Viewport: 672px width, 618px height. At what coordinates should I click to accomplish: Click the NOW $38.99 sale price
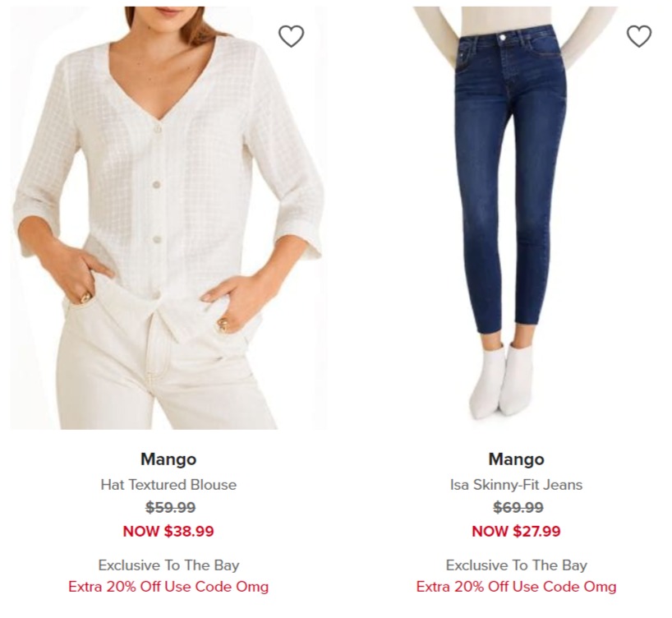(x=168, y=532)
